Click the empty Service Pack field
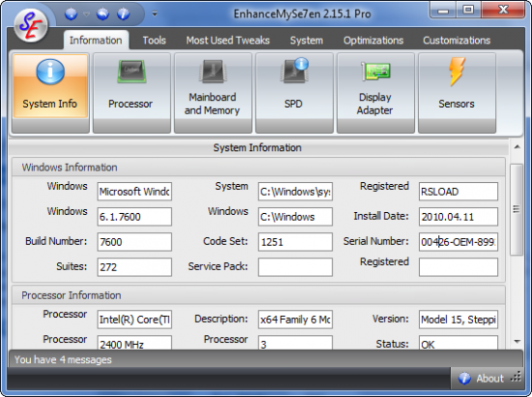Image resolution: width=532 pixels, height=397 pixels. (295, 267)
